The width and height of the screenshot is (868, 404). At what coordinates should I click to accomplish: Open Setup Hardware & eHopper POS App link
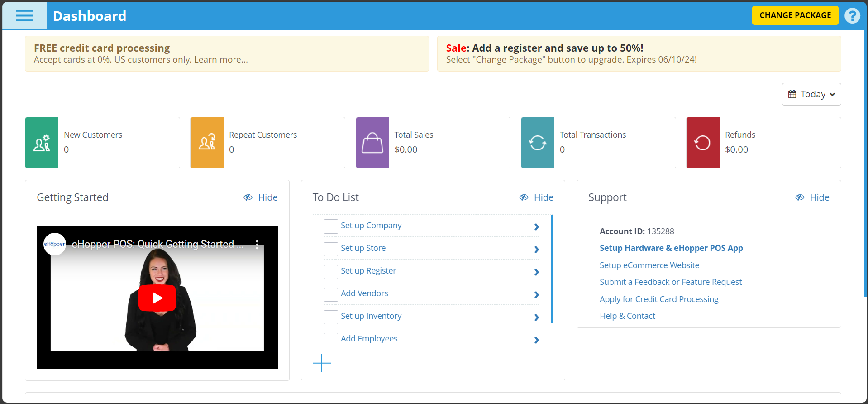click(x=671, y=248)
